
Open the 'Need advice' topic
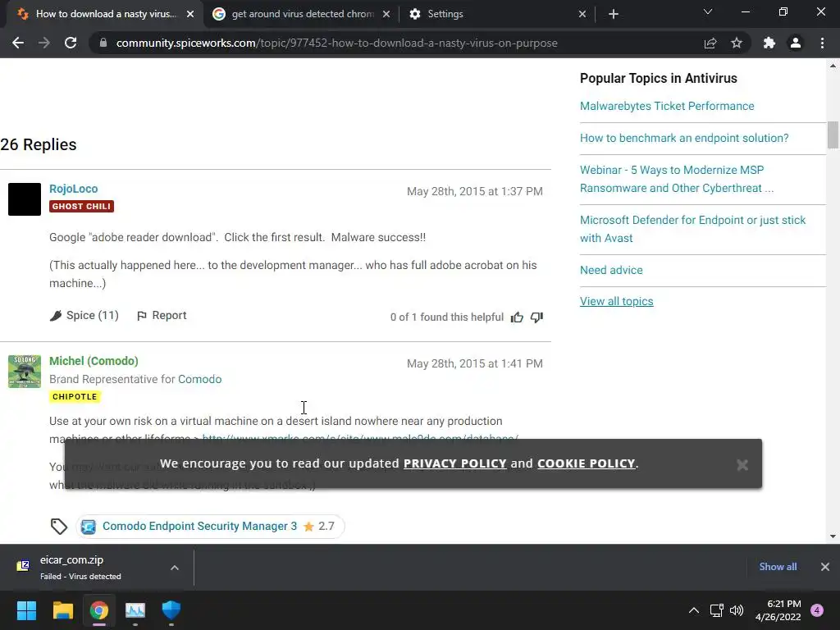coord(611,270)
